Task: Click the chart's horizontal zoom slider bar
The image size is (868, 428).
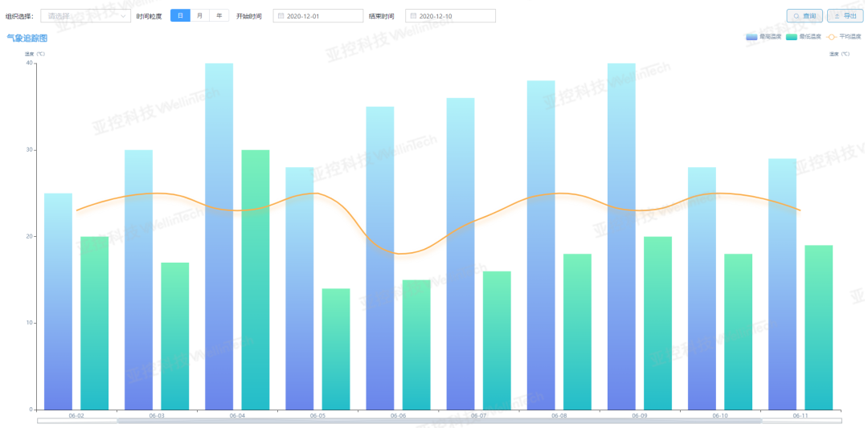Action: 440,422
